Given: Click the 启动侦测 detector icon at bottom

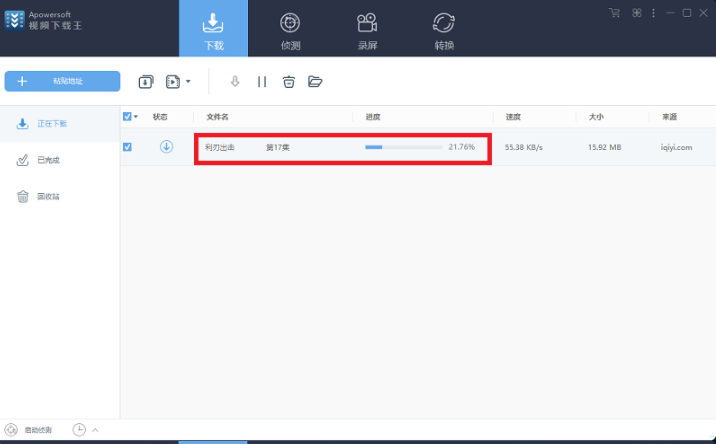Looking at the screenshot, I should pos(11,430).
